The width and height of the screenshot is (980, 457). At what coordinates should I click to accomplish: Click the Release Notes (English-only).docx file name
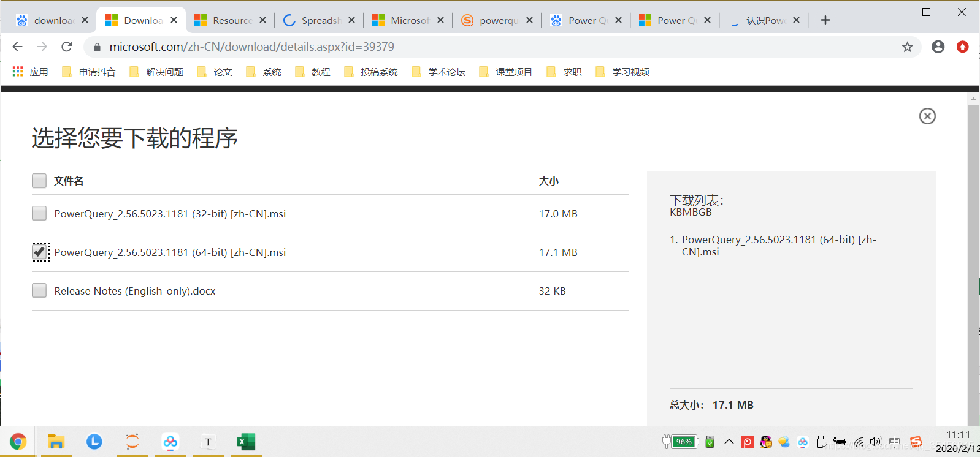(x=135, y=291)
